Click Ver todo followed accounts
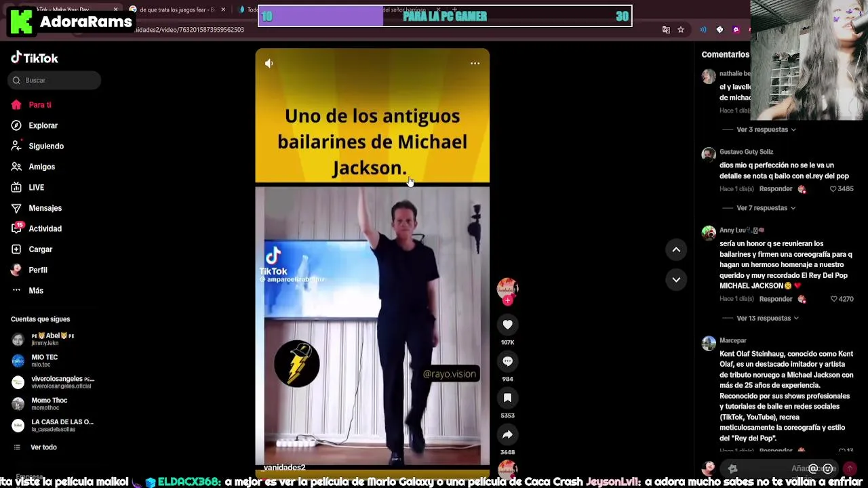 point(43,447)
